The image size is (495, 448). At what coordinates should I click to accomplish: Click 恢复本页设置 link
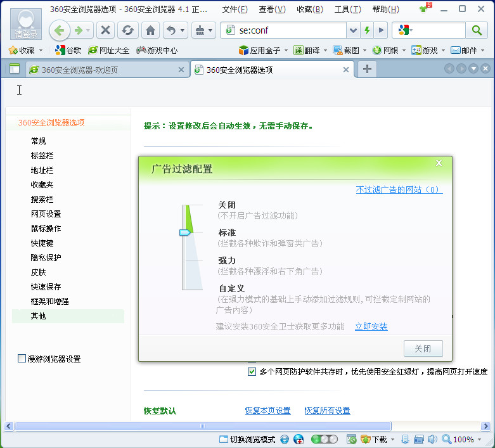tap(267, 411)
